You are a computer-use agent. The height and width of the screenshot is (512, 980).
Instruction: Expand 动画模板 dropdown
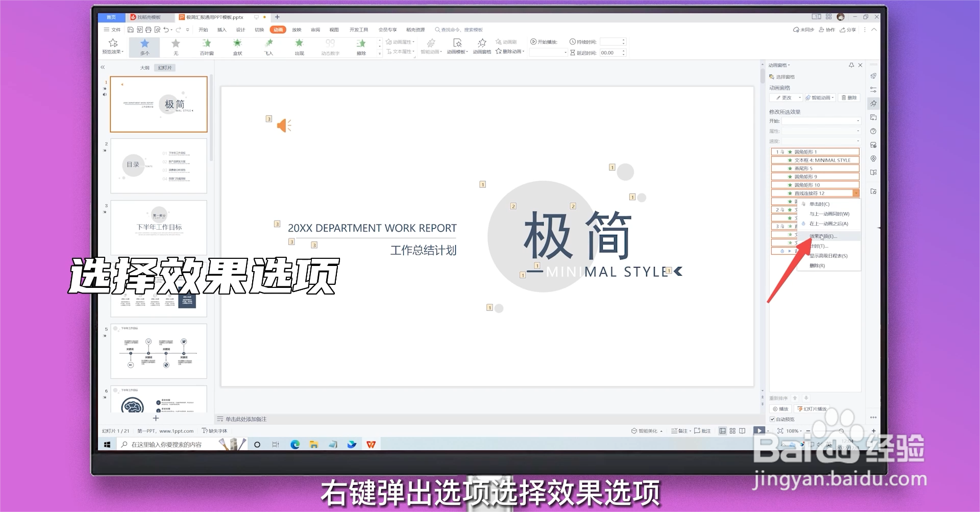click(457, 46)
